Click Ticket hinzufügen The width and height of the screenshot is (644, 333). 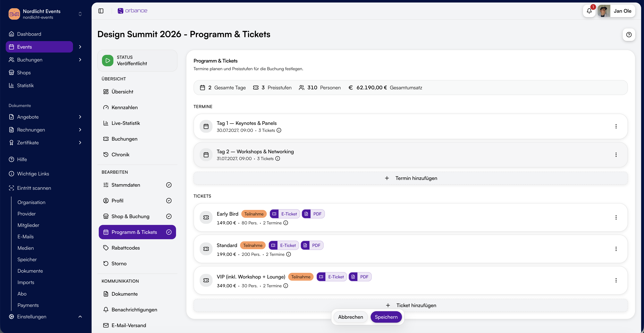pyautogui.click(x=411, y=305)
